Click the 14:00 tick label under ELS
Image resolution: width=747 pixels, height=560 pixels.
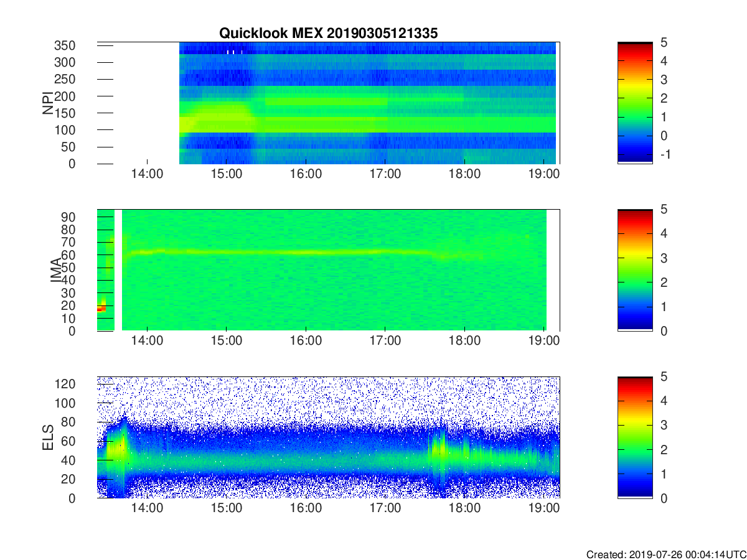tap(147, 509)
